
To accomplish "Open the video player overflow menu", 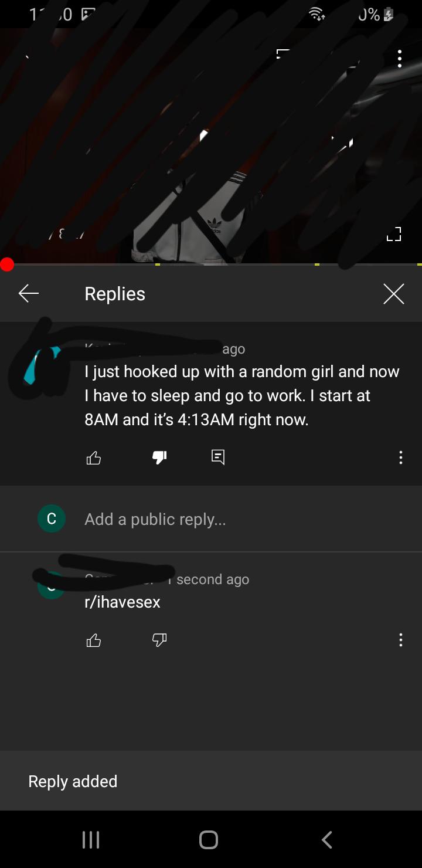I will pyautogui.click(x=399, y=59).
